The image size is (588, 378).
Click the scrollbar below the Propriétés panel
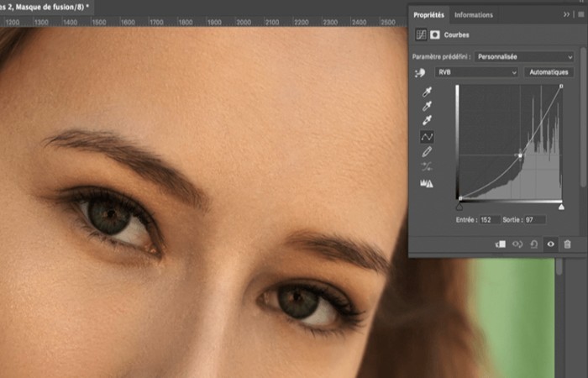[559, 267]
